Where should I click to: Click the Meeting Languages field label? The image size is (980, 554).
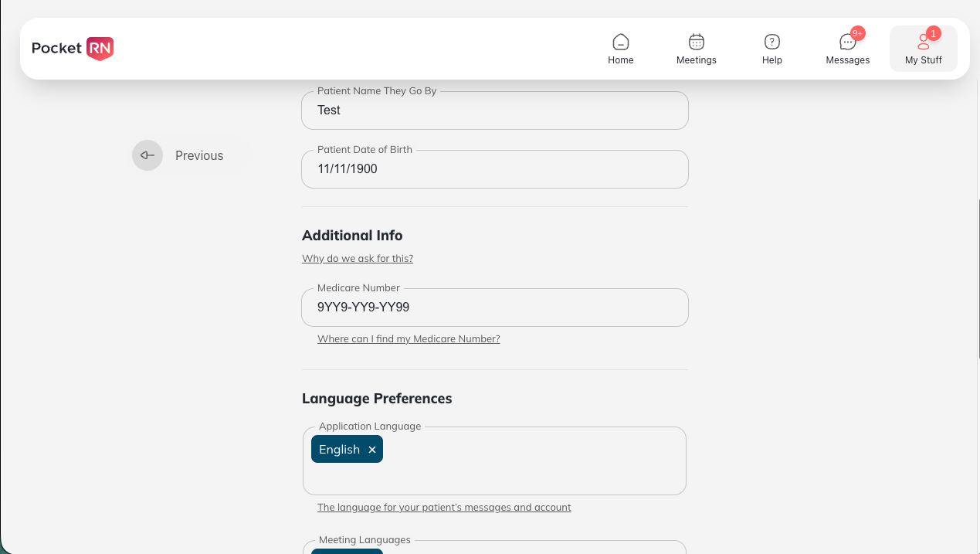365,540
